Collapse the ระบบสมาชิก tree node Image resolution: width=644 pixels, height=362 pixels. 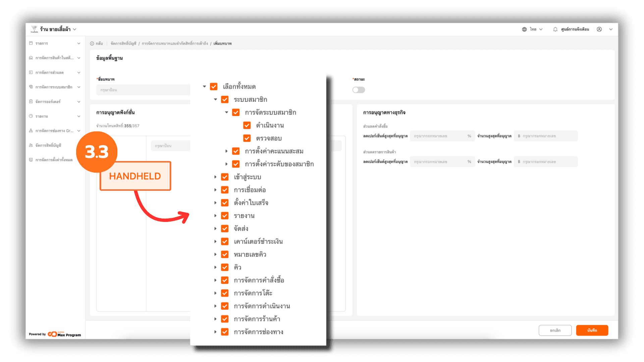coord(215,100)
